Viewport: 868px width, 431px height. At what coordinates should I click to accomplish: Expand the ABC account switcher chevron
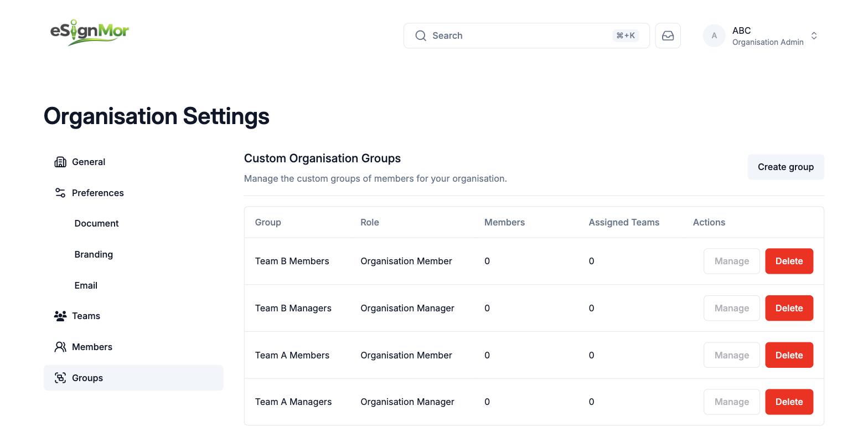tap(814, 35)
